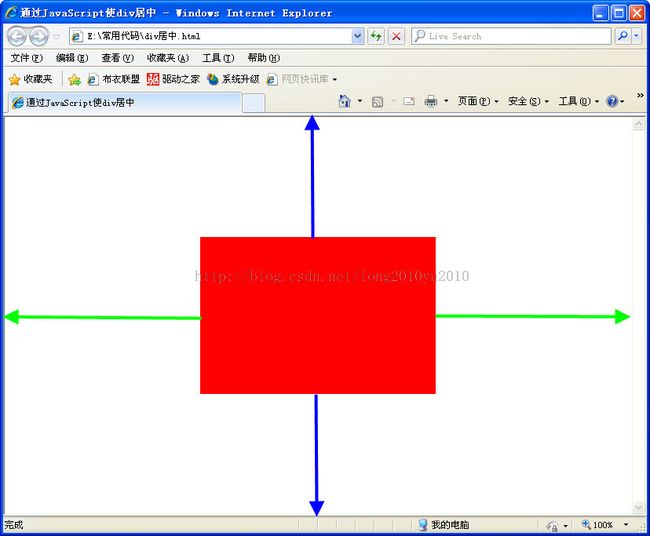Click the 收藏夹 favorites star button
This screenshot has width=650, height=536.
click(31, 79)
